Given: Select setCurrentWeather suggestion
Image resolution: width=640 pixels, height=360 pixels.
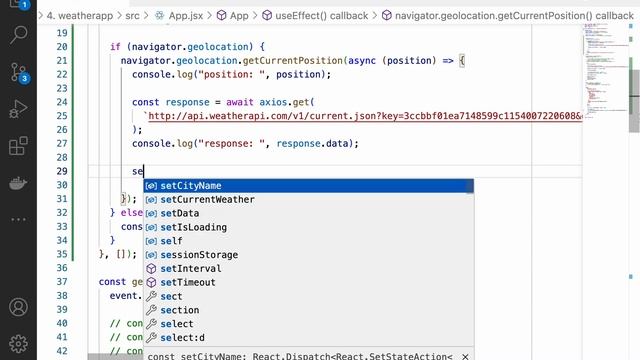Looking at the screenshot, I should [x=309, y=200].
